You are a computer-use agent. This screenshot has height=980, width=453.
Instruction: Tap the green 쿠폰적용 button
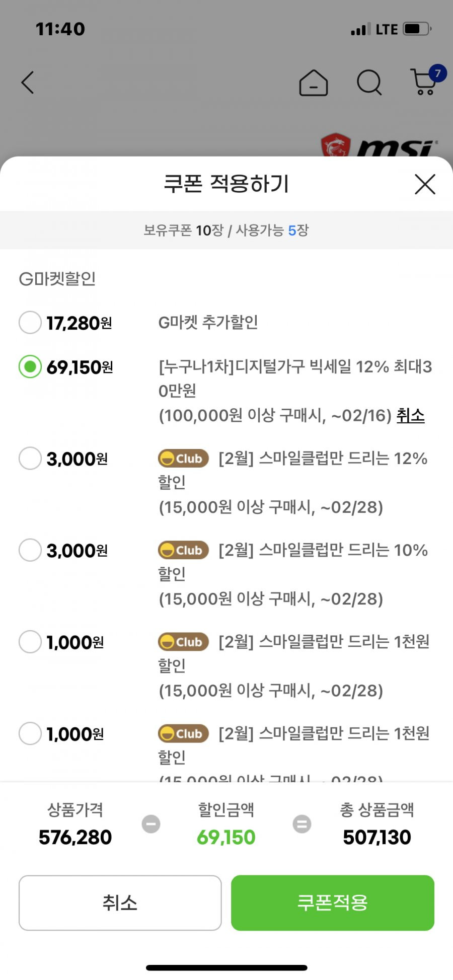point(333,903)
